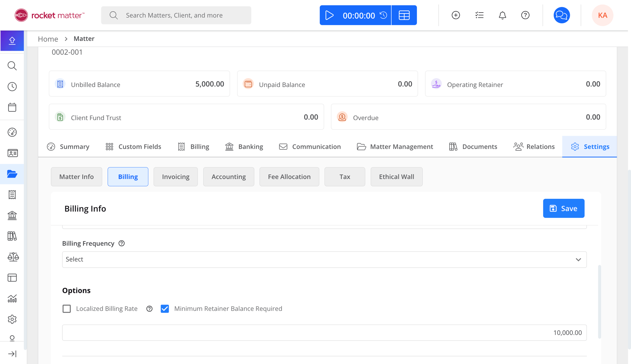Uncheck Minimum Retainer Balance Required
Viewport: 631px width, 364px height.
(165, 309)
